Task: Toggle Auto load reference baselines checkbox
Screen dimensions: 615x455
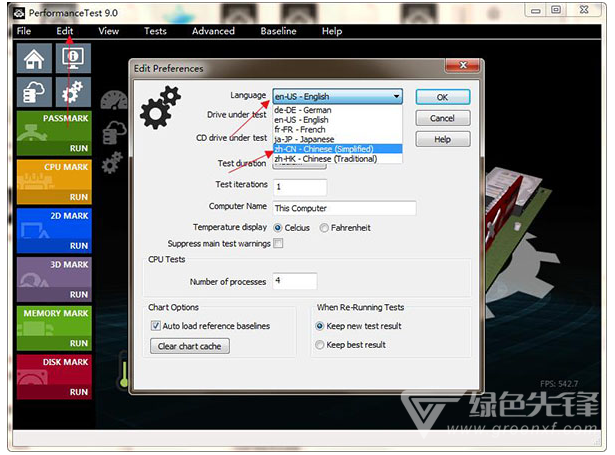Action: [156, 326]
